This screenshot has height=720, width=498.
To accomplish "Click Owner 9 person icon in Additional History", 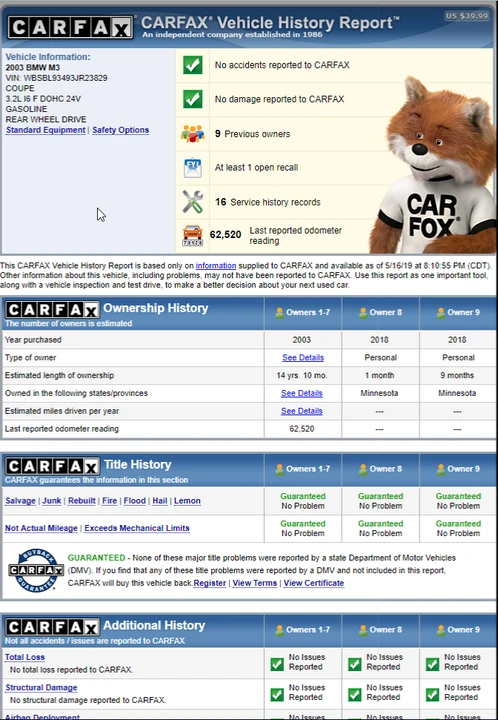I will click(440, 630).
